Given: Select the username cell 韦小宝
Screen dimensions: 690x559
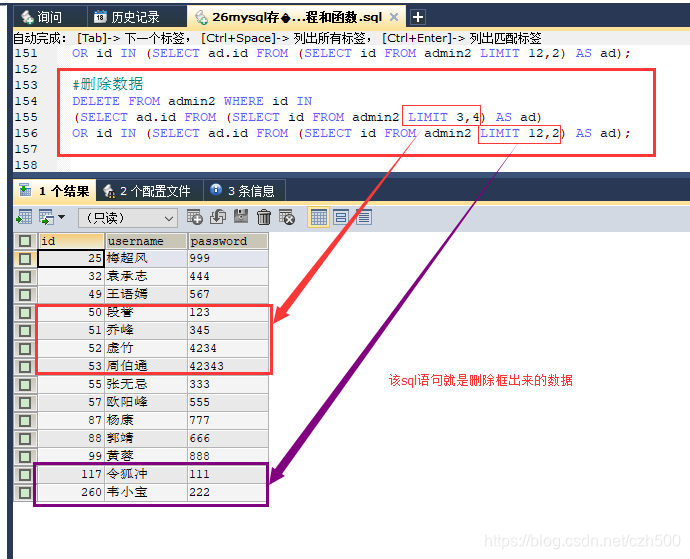Looking at the screenshot, I should tap(146, 493).
